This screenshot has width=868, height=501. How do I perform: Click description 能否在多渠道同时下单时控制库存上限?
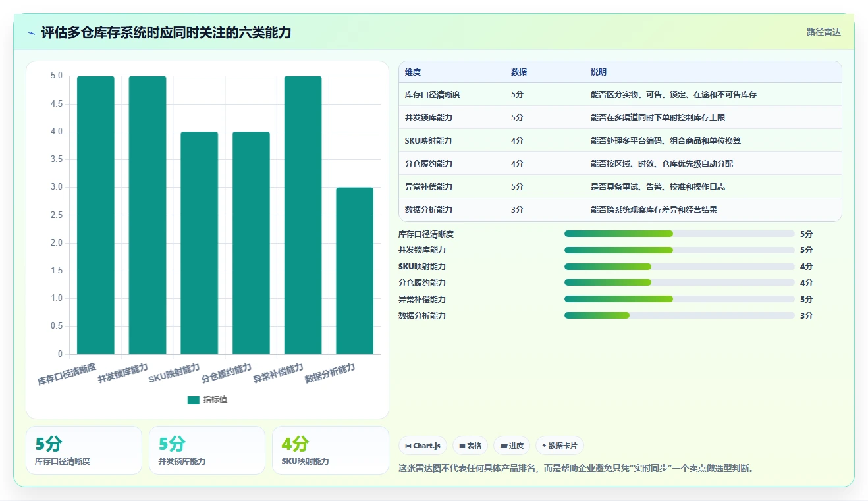click(658, 118)
